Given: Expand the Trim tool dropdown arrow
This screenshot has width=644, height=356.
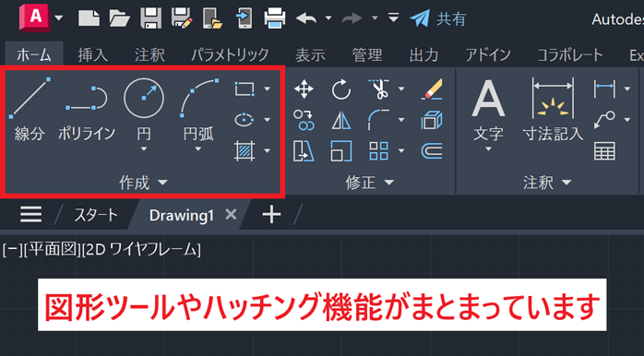Looking at the screenshot, I should [401, 89].
